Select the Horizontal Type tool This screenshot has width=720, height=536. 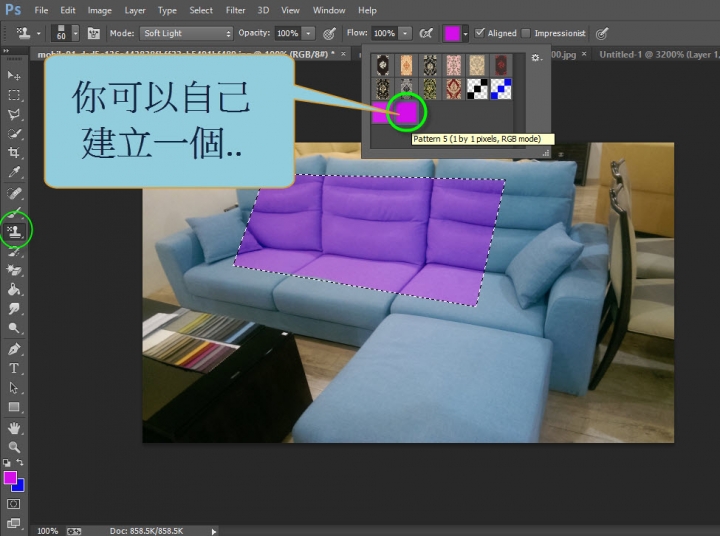14,368
